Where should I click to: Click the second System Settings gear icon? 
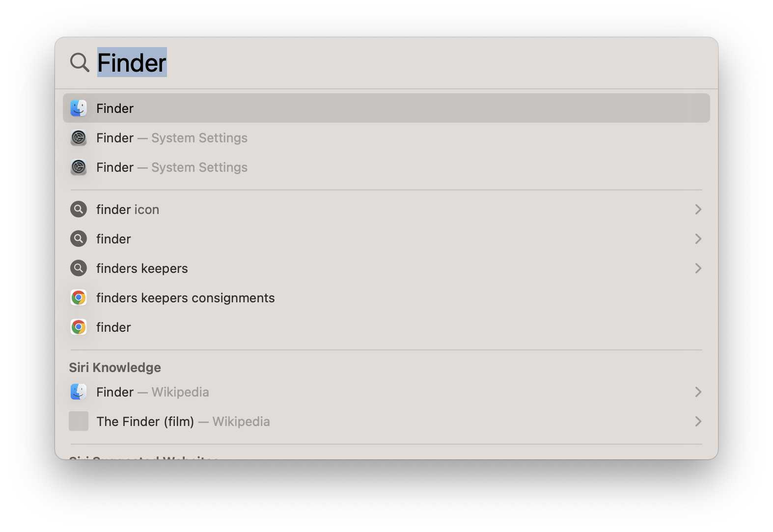click(79, 167)
